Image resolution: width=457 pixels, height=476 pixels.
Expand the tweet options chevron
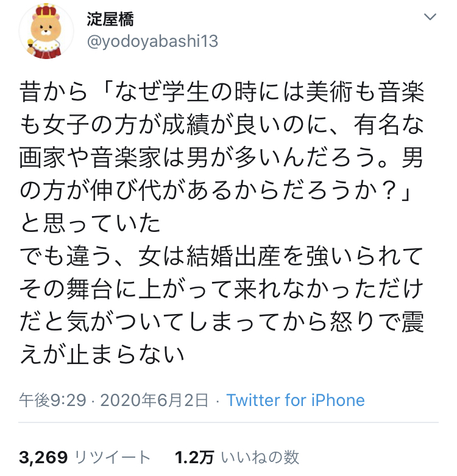[x=430, y=17]
